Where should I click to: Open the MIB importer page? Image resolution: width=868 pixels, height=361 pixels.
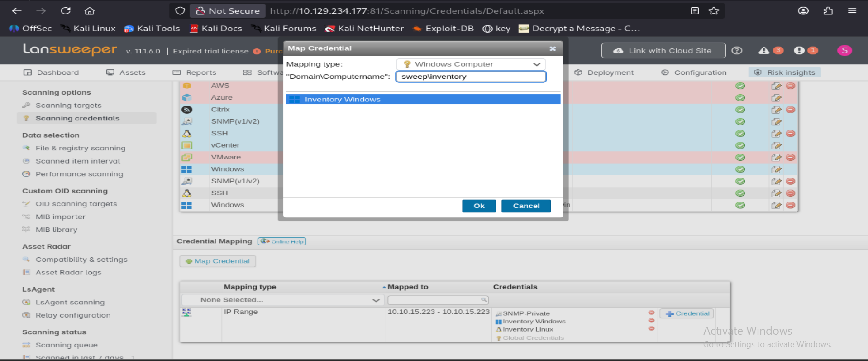pyautogui.click(x=60, y=217)
